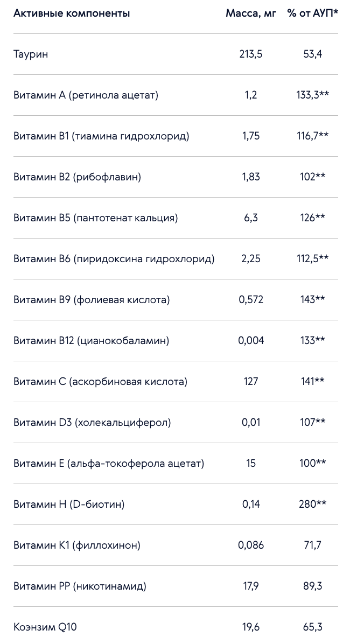The height and width of the screenshot is (644, 350).
Task: Select 'Витамин D3 (холекальциферол)' entry
Action: [x=92, y=422]
